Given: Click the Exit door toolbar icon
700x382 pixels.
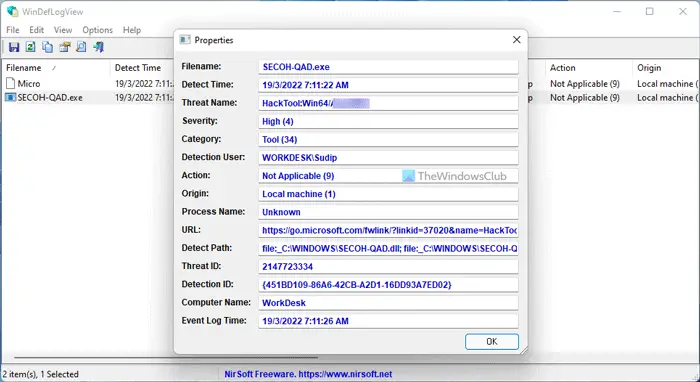Looking at the screenshot, I should pos(98,47).
